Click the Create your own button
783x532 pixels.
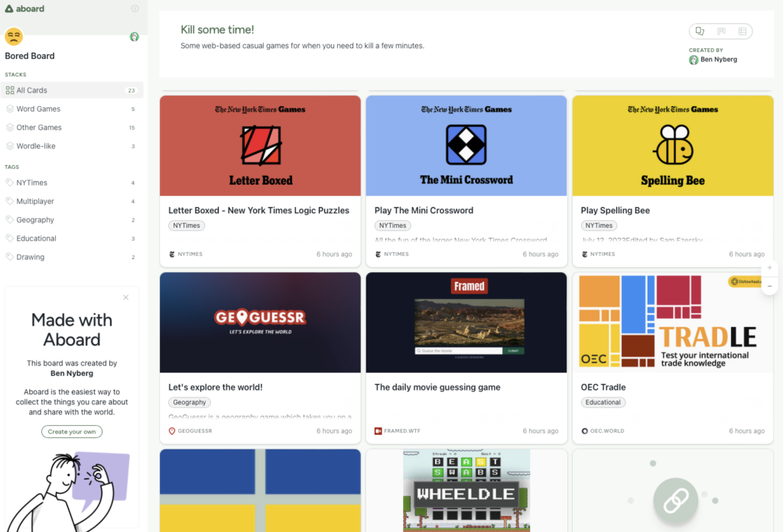pyautogui.click(x=72, y=432)
